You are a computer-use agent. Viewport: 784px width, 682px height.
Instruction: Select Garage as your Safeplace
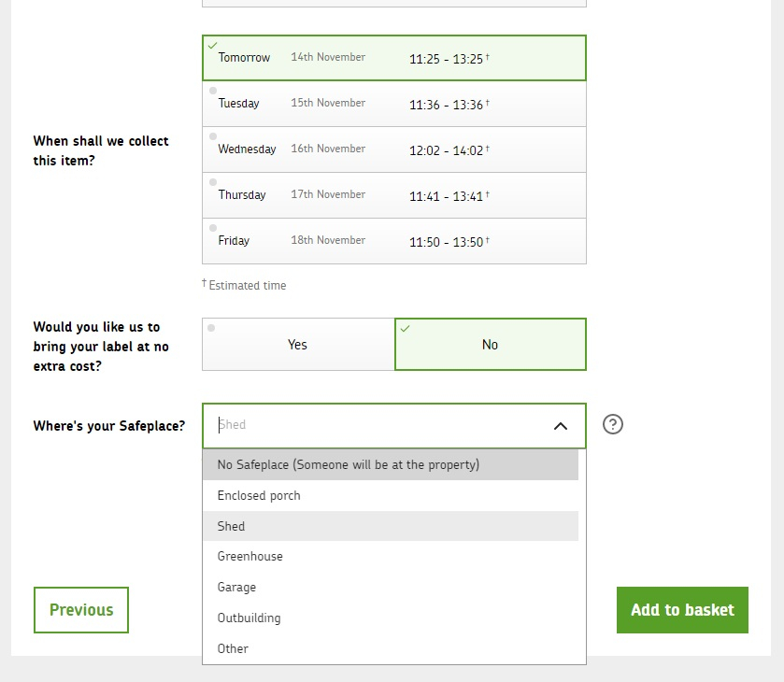[x=391, y=587]
